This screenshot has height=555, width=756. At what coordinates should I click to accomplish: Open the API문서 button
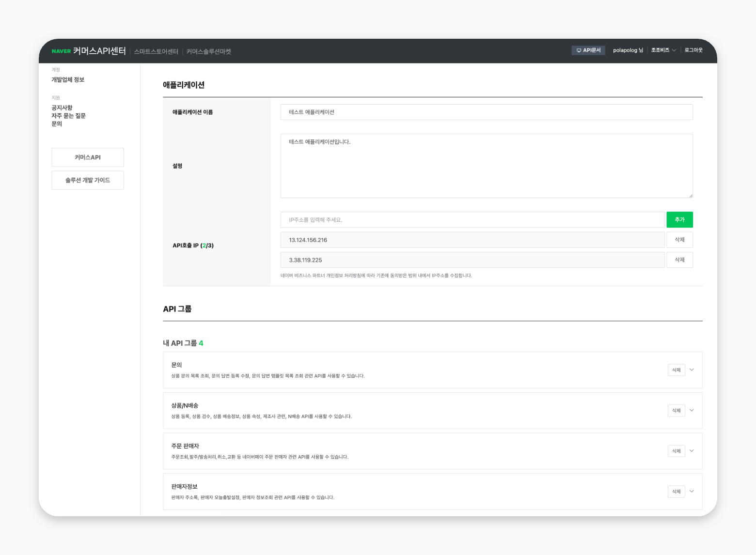click(x=588, y=50)
